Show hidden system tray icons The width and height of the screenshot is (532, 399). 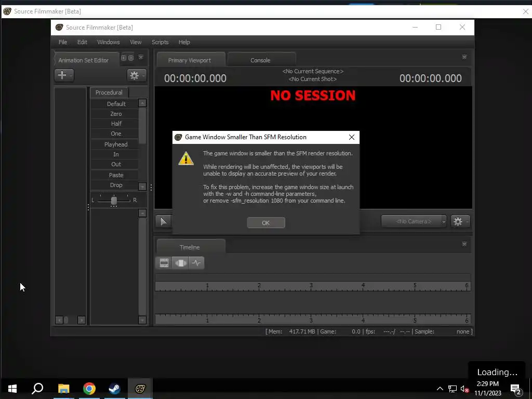(x=440, y=389)
